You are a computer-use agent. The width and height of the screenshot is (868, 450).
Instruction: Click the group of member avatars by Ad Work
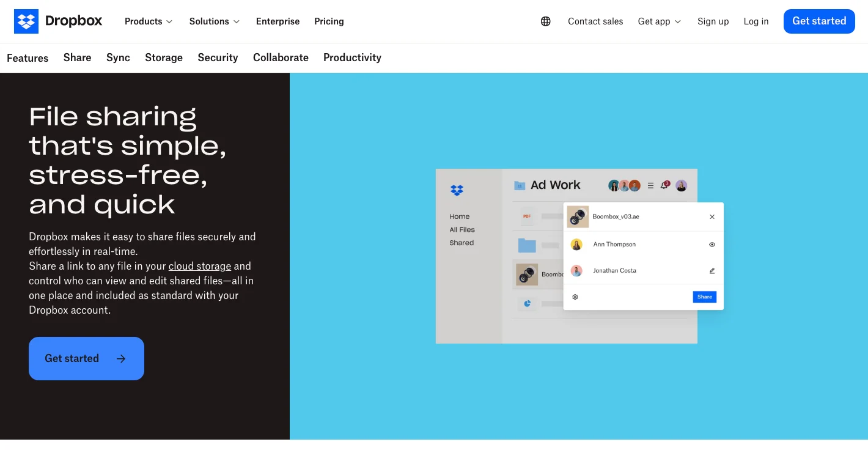point(624,185)
